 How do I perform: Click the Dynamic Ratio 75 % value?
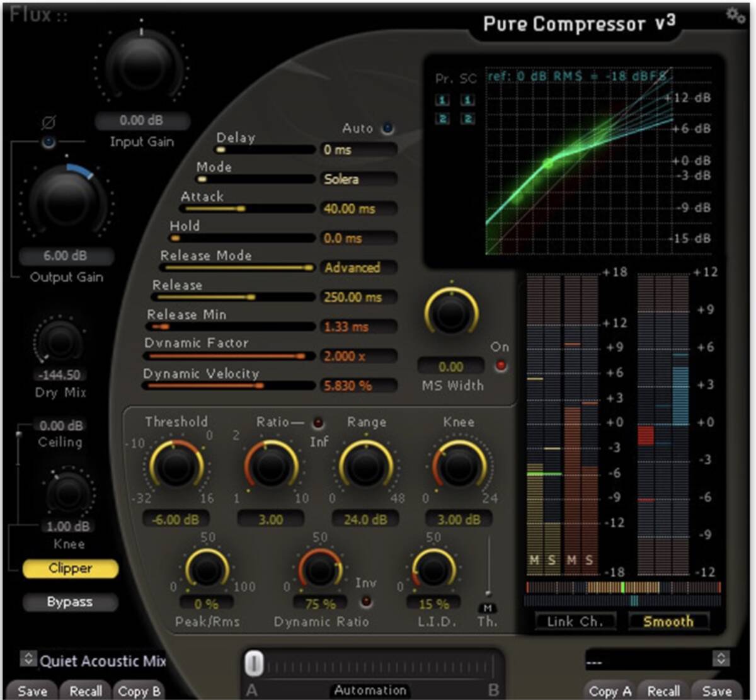(321, 604)
